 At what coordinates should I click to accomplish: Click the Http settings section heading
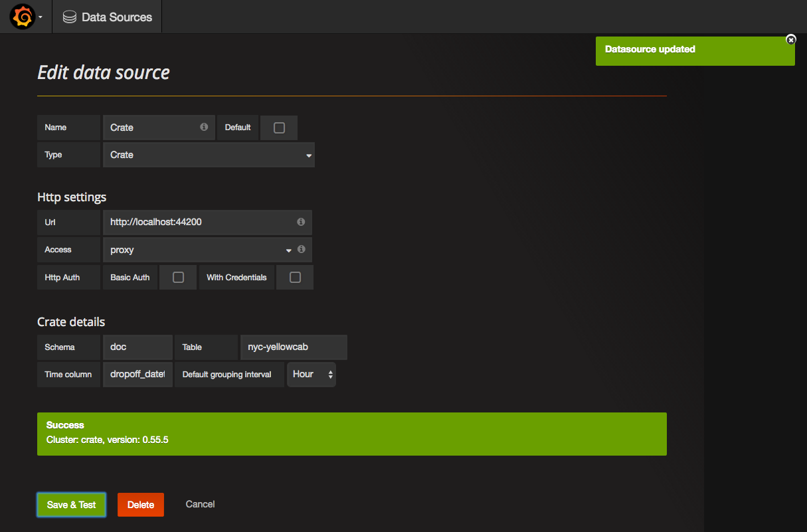pos(72,197)
